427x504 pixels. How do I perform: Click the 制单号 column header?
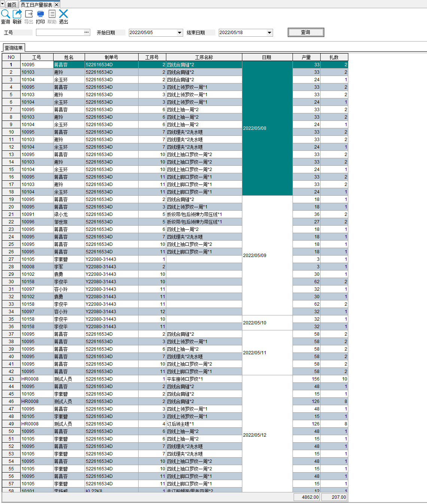pos(112,57)
